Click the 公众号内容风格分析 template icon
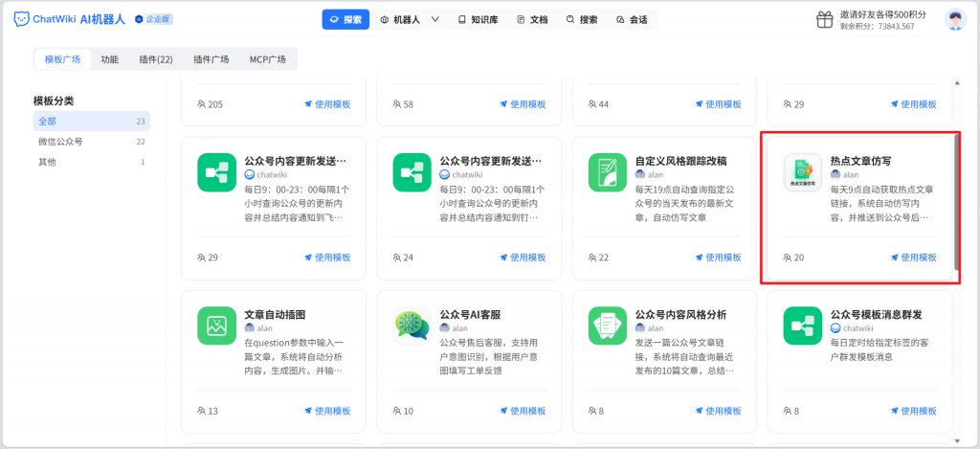The height and width of the screenshot is (449, 980). pos(608,326)
